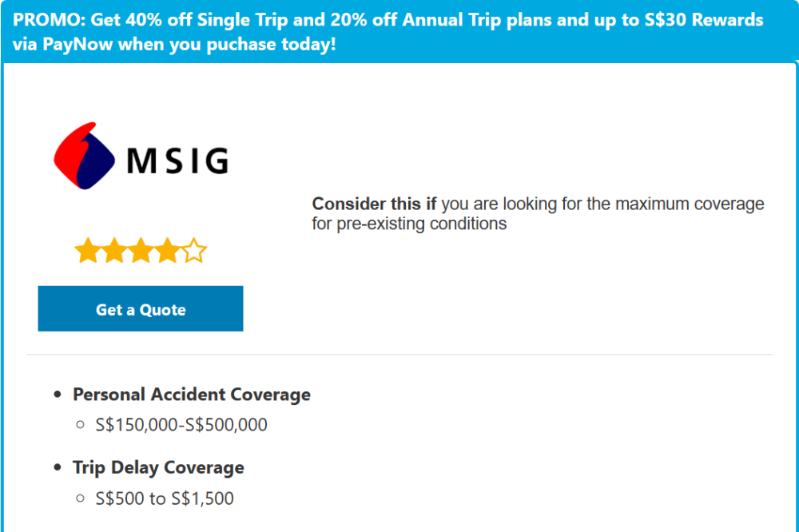Screen dimensions: 799x532
Task: Select the second gold rating star
Action: coord(113,252)
